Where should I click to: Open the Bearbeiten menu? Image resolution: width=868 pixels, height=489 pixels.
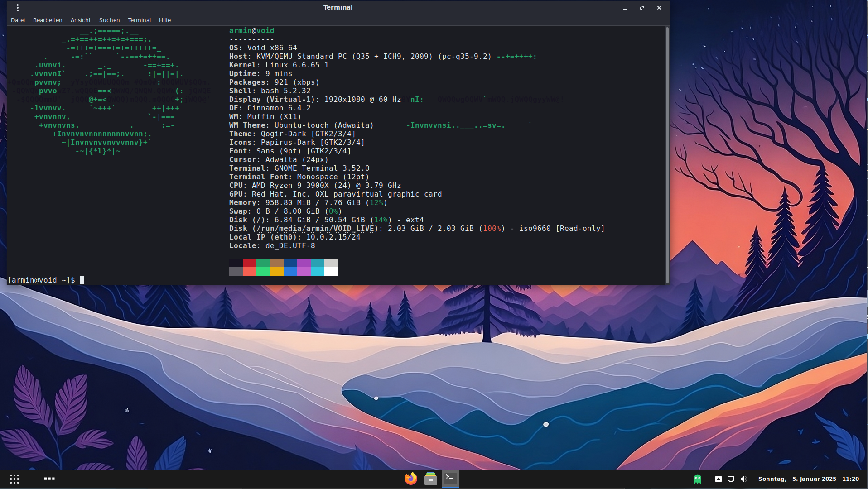pos(48,20)
